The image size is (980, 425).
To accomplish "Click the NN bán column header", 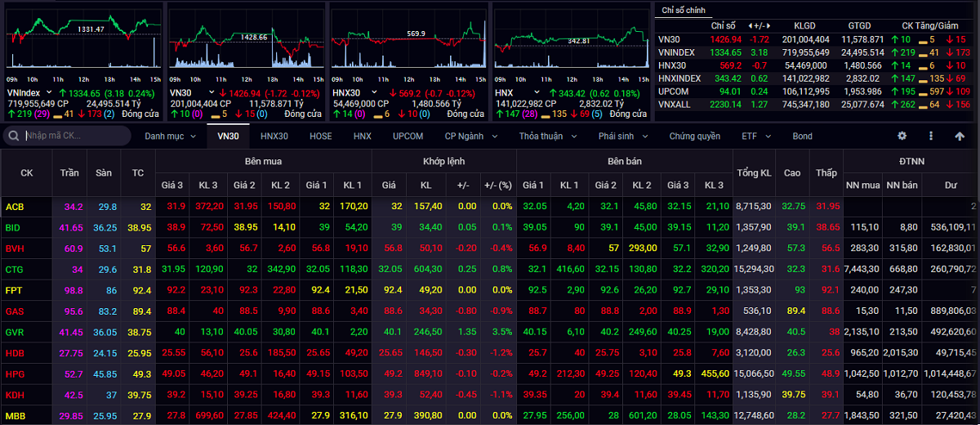I will point(903,185).
